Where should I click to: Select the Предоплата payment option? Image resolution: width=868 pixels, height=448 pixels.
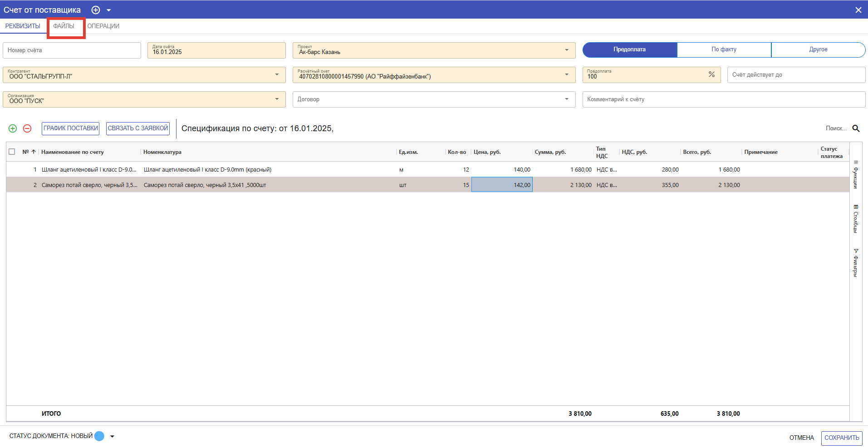pos(629,49)
